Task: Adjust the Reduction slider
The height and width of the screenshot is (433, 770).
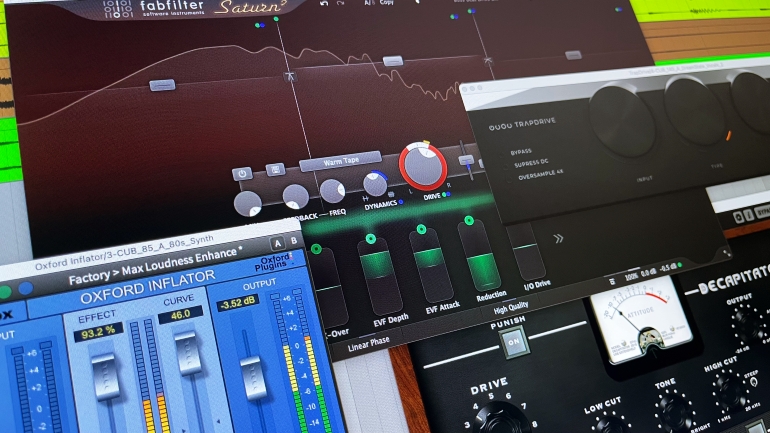Action: coord(480,255)
